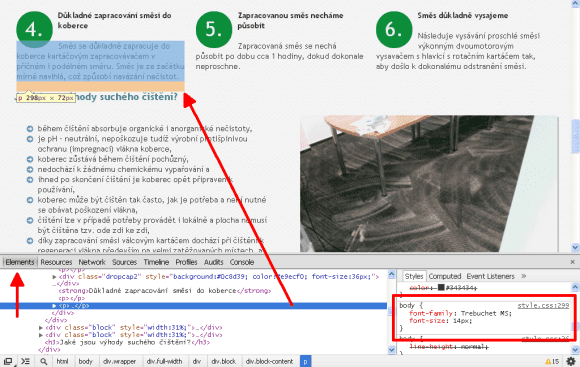Image resolution: width=580 pixels, height=367 pixels.
Task: Click heading 'Zapracovanou směs necháme působit'
Action: [x=290, y=21]
